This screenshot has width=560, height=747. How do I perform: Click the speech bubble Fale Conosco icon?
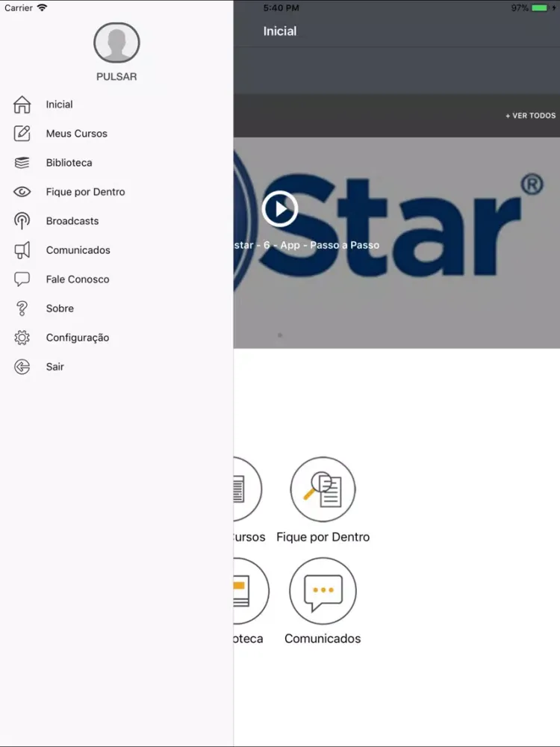click(x=22, y=279)
